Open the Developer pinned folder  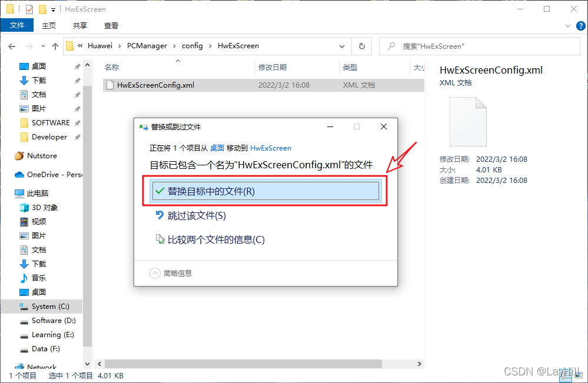49,137
